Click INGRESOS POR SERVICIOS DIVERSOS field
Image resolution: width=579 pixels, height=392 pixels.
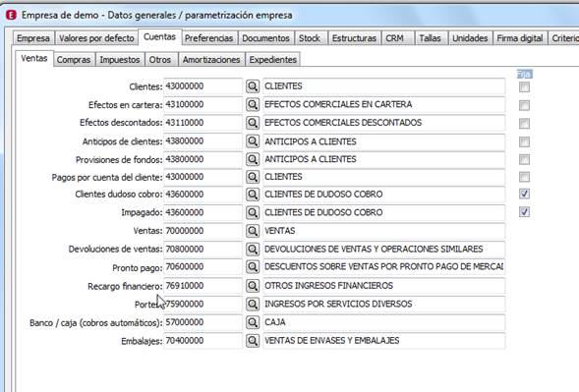tap(383, 305)
